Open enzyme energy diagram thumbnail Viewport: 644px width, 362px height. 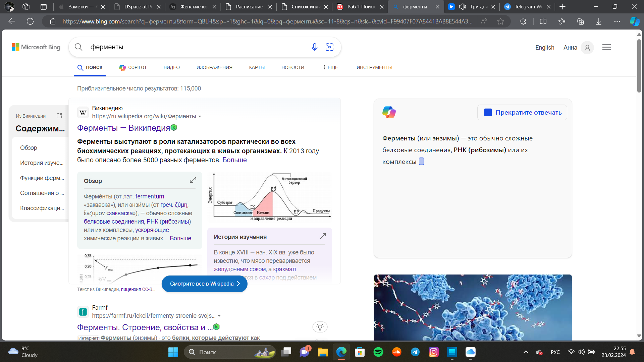point(270,197)
